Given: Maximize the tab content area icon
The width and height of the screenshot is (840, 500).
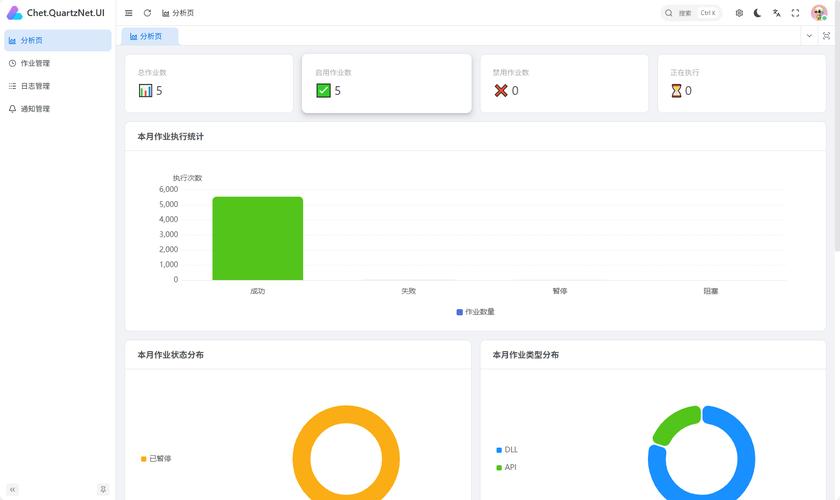Looking at the screenshot, I should pyautogui.click(x=827, y=36).
